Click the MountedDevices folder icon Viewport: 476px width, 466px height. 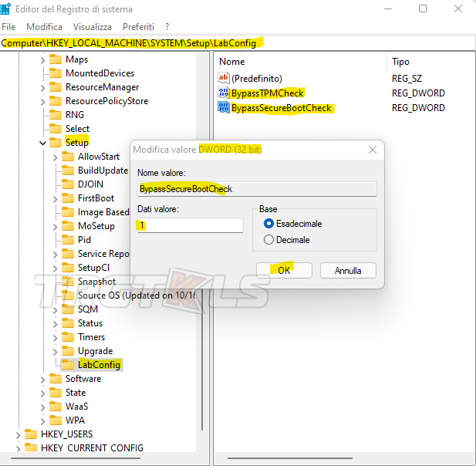tap(56, 73)
